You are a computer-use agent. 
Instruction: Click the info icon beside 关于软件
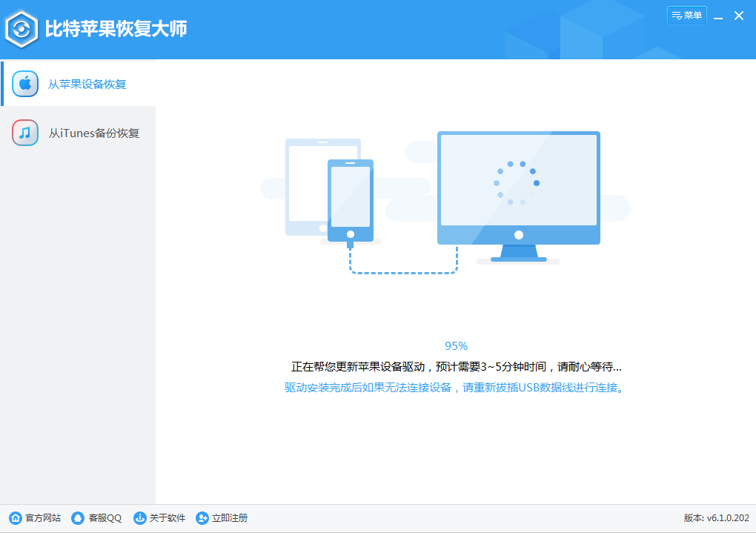(139, 518)
